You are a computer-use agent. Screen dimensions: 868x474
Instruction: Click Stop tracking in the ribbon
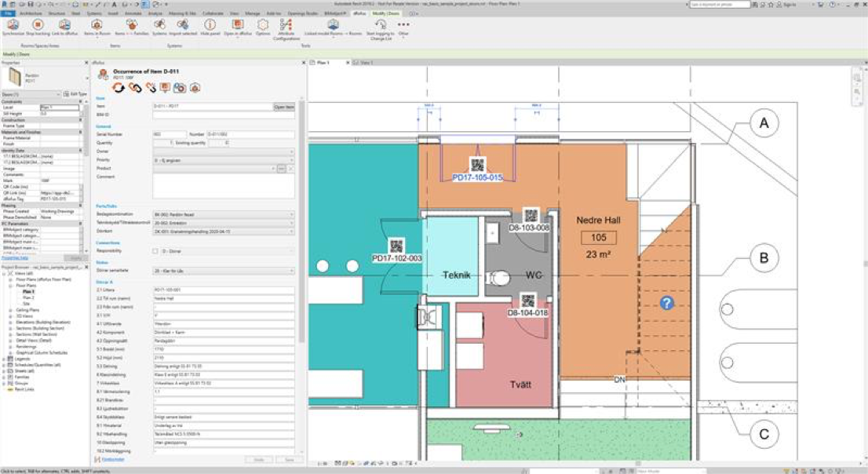click(38, 26)
